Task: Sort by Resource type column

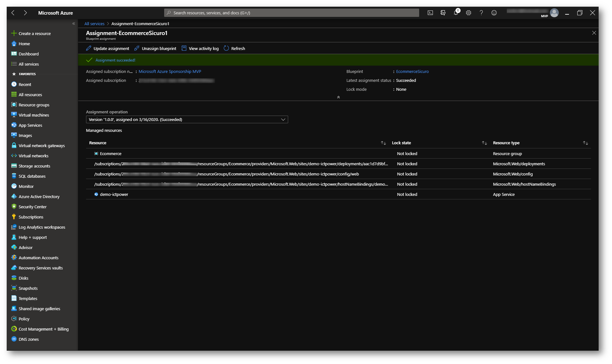Action: (x=585, y=143)
